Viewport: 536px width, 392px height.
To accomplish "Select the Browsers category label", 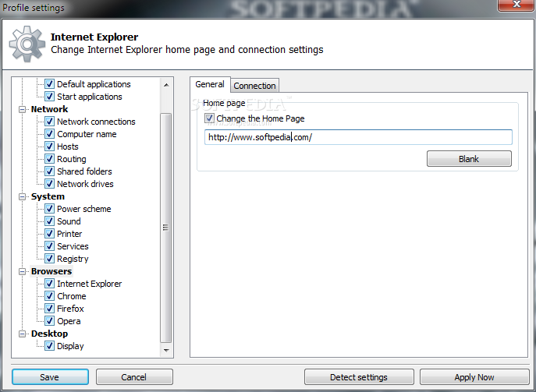I will [x=51, y=271].
